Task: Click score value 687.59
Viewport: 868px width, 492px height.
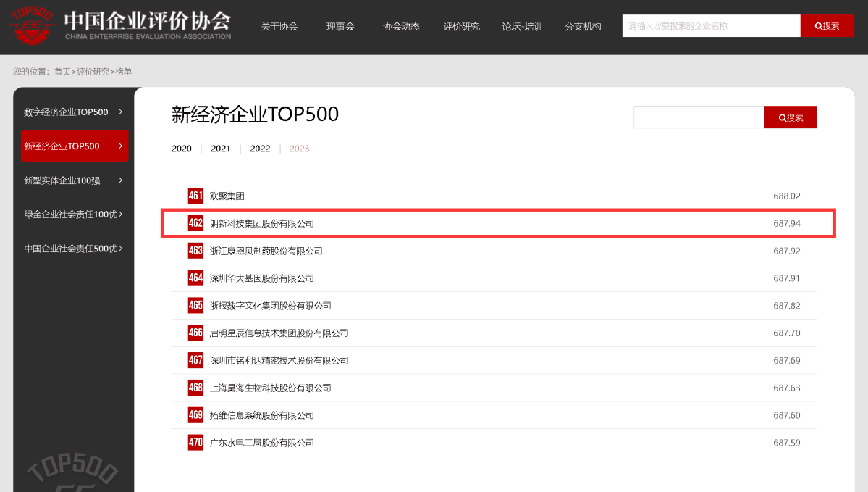Action: tap(787, 443)
